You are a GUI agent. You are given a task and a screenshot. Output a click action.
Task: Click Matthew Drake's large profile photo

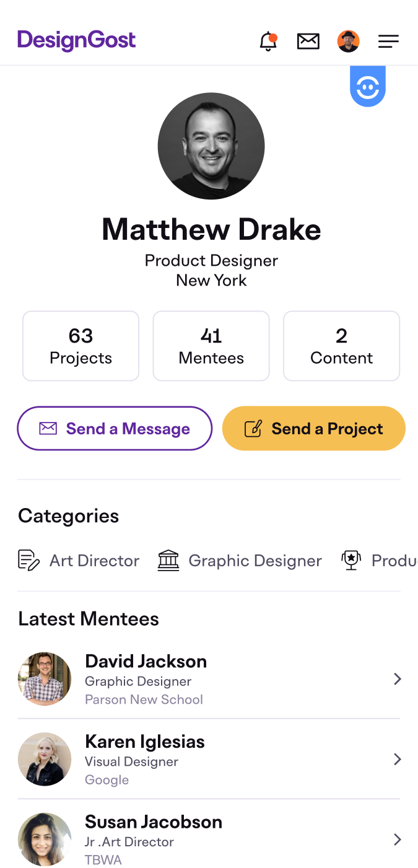click(211, 146)
